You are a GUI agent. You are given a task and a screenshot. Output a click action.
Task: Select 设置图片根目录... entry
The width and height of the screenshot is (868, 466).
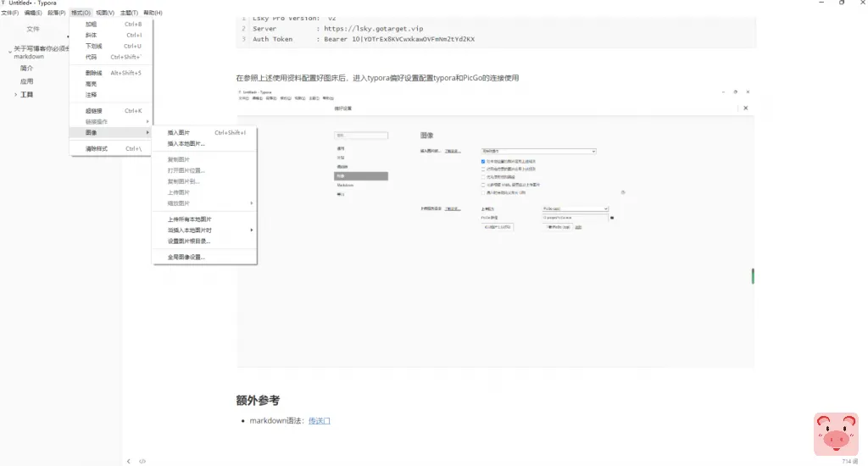click(205, 241)
